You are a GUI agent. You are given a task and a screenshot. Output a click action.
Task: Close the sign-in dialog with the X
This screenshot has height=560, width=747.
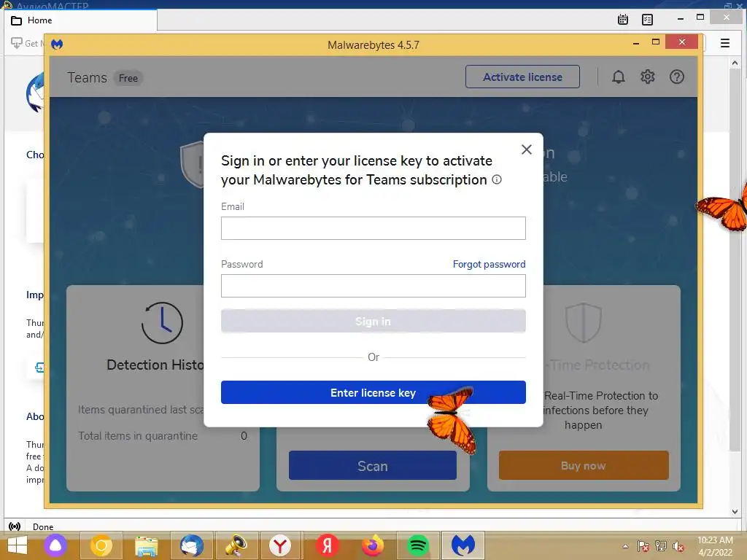pos(527,149)
